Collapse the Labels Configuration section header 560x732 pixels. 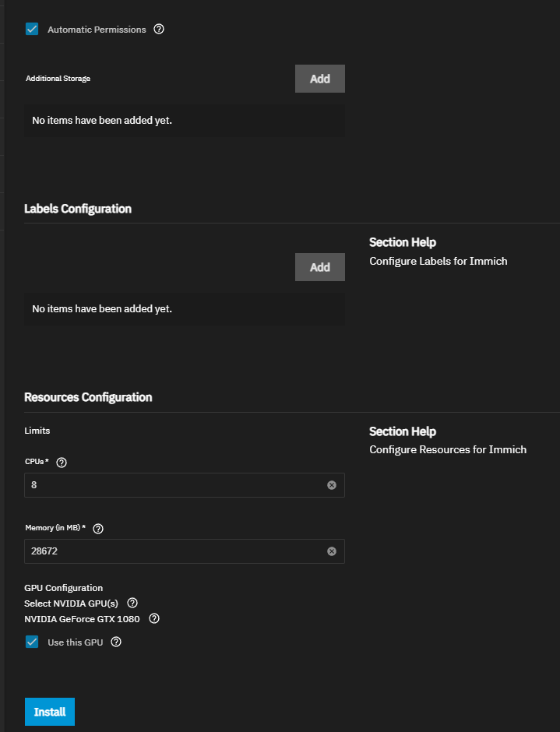coord(78,209)
